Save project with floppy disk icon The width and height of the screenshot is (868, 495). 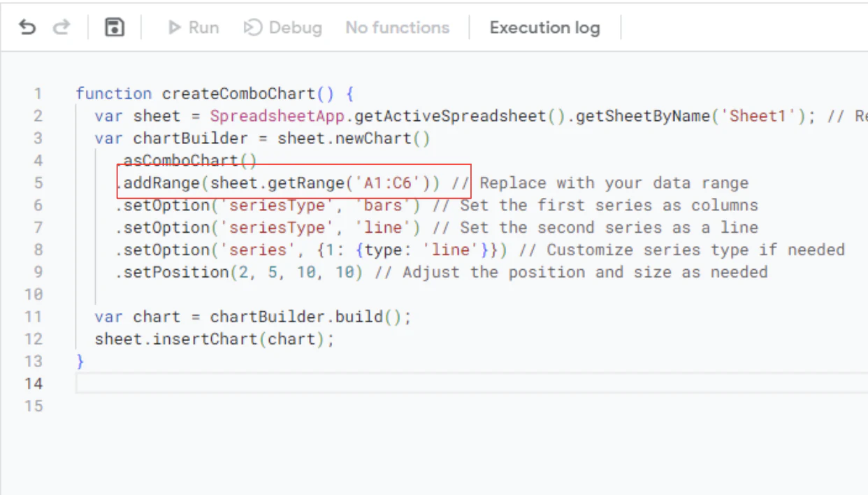point(114,28)
